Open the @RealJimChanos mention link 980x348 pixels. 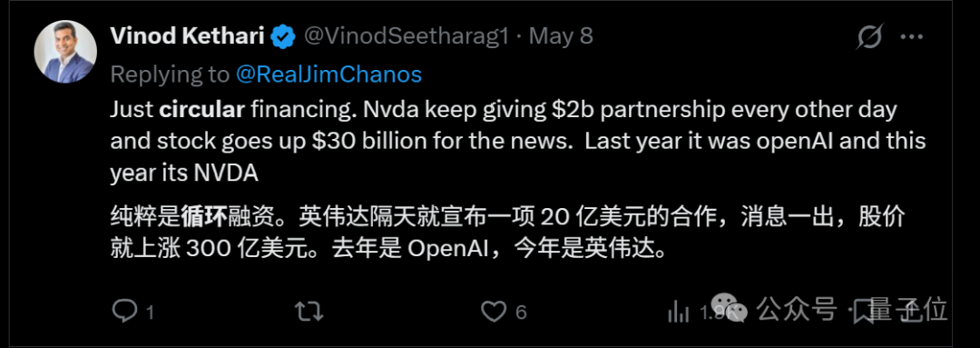[328, 75]
